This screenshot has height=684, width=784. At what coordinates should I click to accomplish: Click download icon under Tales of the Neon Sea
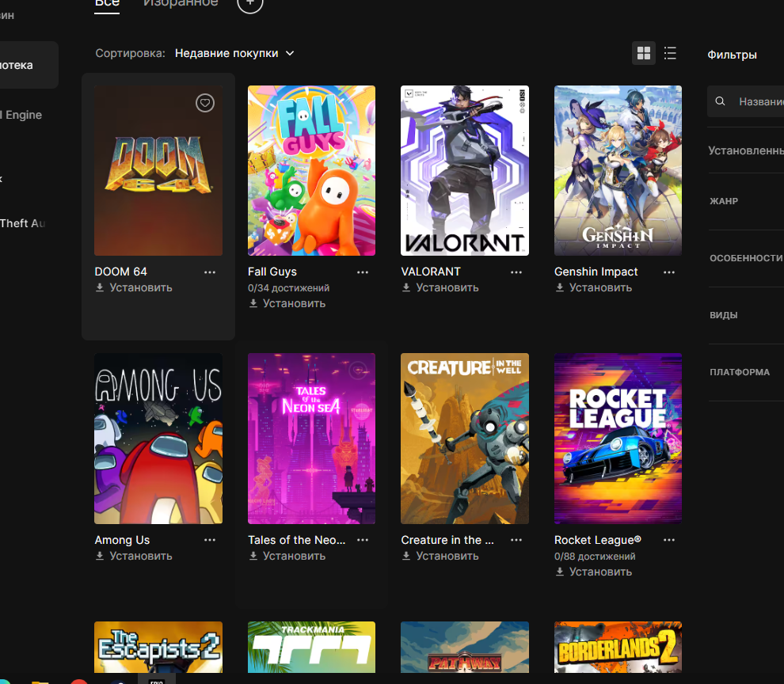pos(253,556)
